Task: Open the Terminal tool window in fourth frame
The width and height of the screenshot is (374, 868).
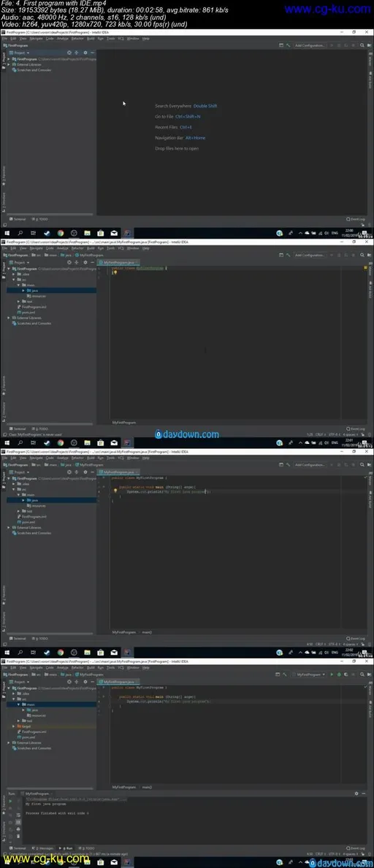Action: pos(18,848)
